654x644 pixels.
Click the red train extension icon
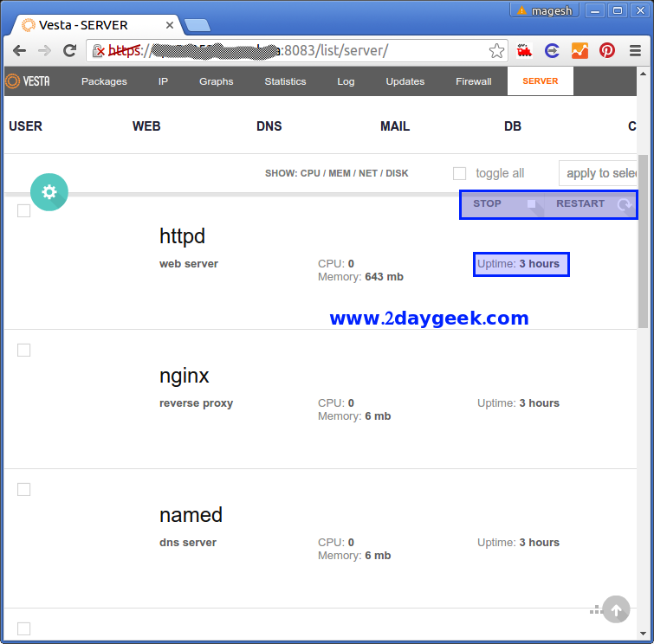(x=524, y=50)
